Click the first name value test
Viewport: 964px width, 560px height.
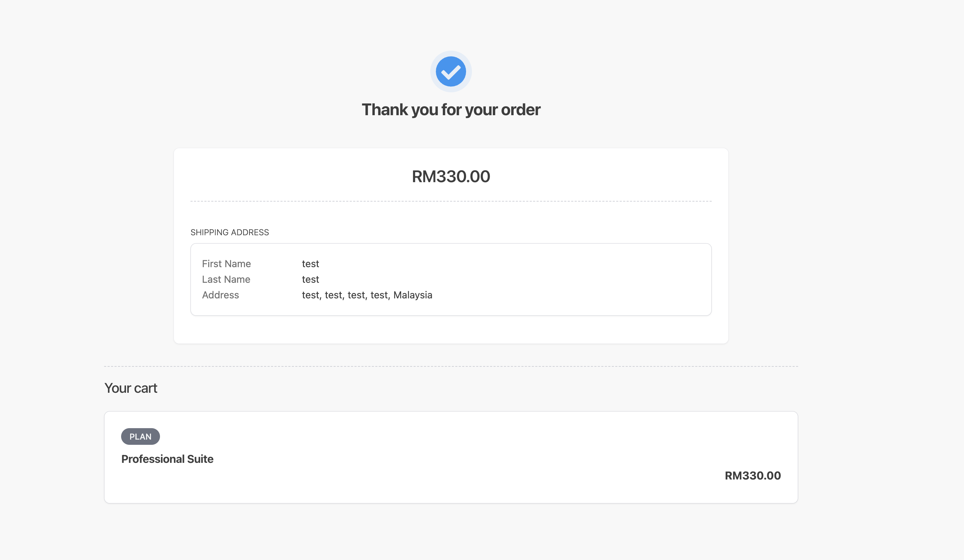(x=310, y=264)
